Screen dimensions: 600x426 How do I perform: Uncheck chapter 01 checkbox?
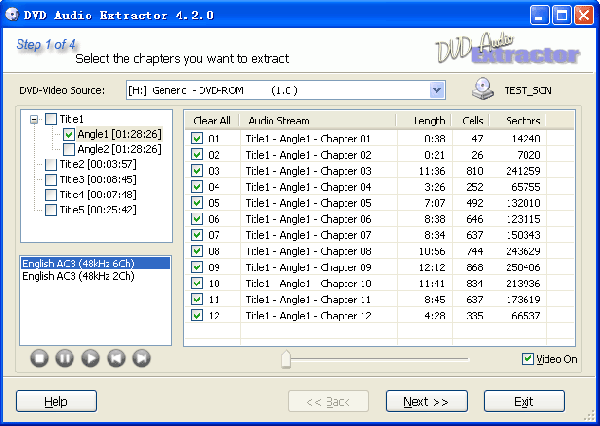click(197, 138)
